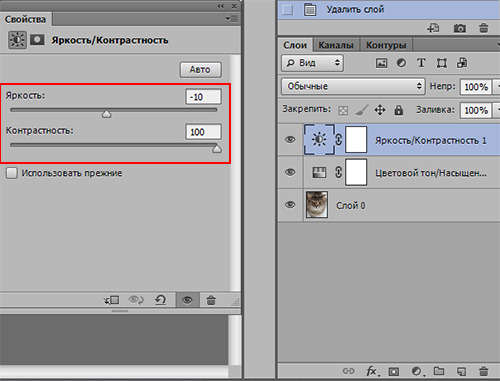Click the Яркость slider handle
This screenshot has height=381, width=500.
coord(106,114)
